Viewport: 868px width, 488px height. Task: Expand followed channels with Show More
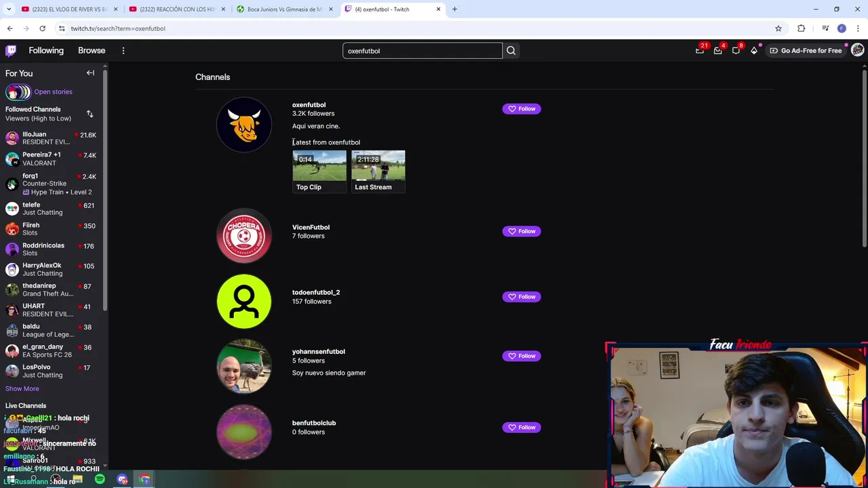tap(22, 389)
